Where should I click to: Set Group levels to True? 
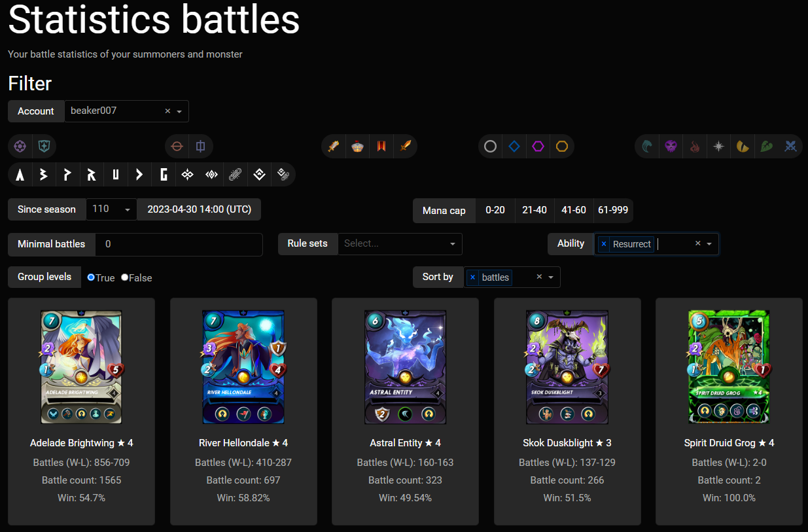pos(91,277)
